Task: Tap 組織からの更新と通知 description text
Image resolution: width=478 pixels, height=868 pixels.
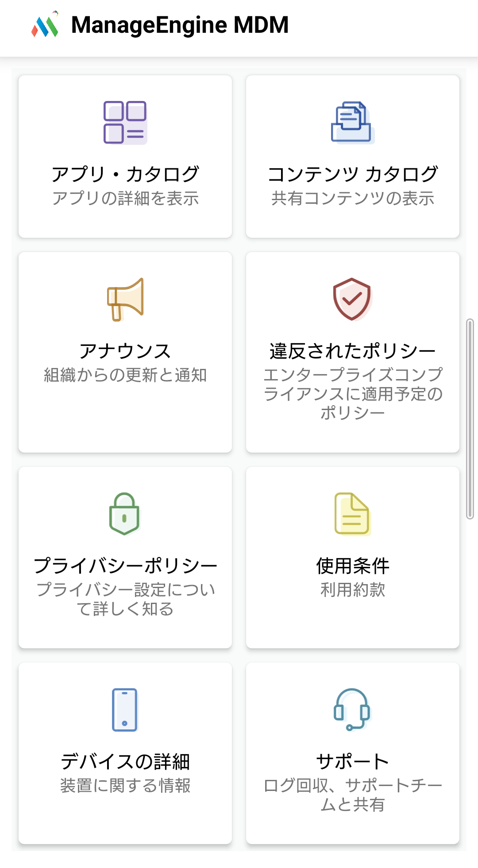Action: tap(125, 375)
